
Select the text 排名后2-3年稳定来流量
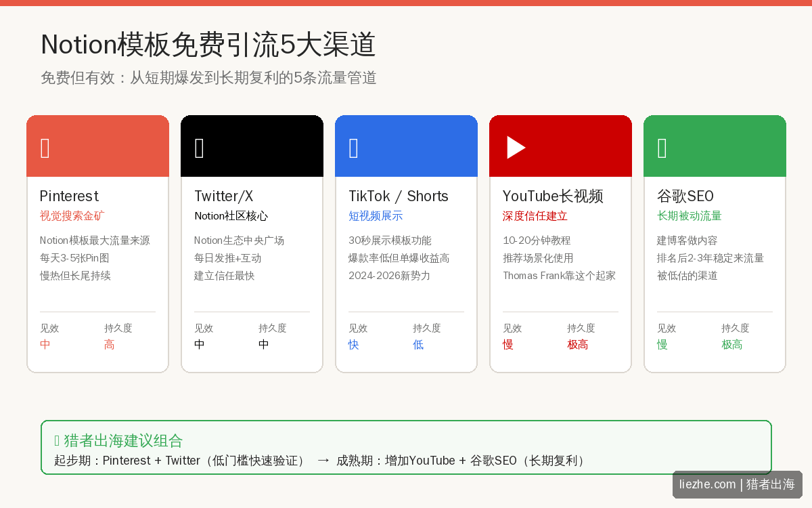tap(710, 258)
